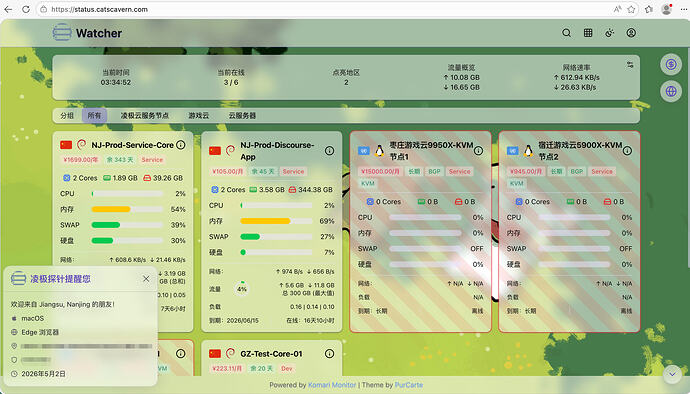Click the China flag on NJ-Prod-Discourse-App
This screenshot has height=394, width=690.
click(215, 151)
